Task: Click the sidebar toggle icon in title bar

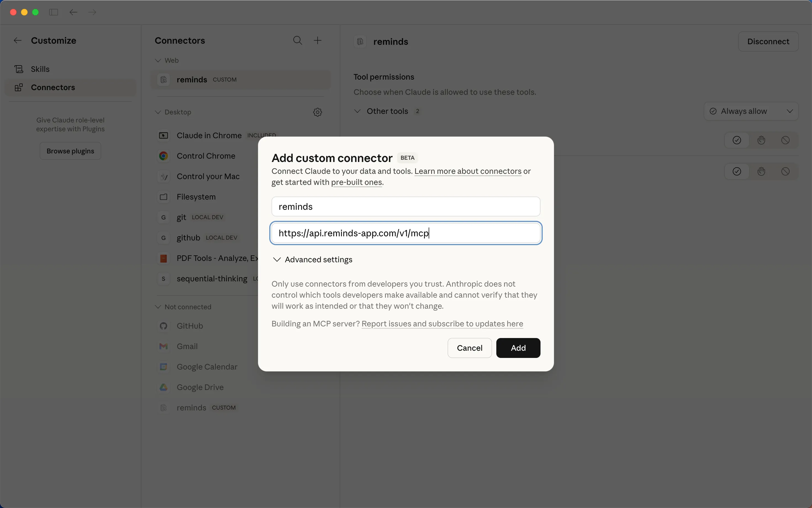Action: point(53,12)
